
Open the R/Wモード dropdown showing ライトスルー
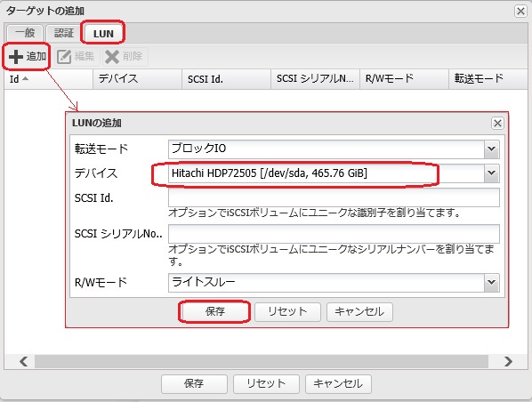[x=491, y=282]
